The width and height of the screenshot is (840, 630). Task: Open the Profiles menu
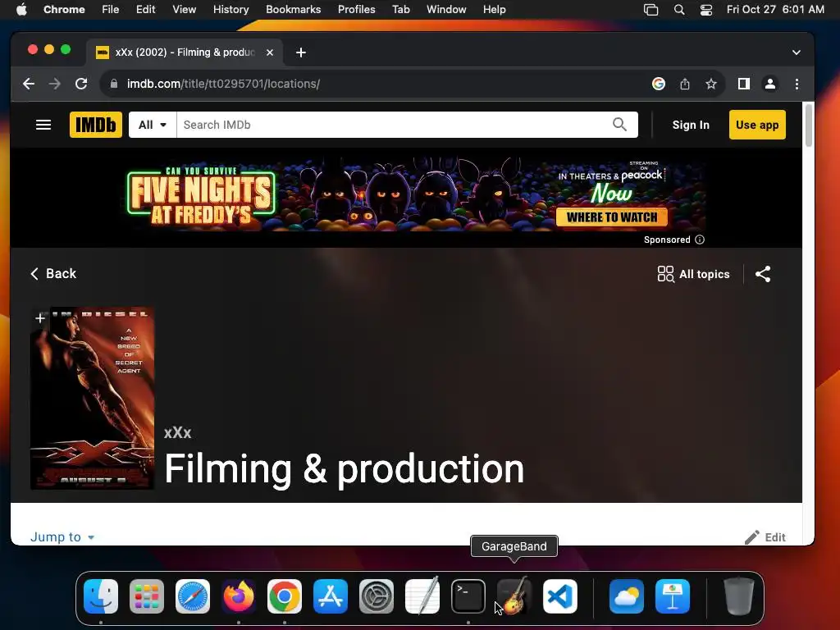[x=356, y=9]
